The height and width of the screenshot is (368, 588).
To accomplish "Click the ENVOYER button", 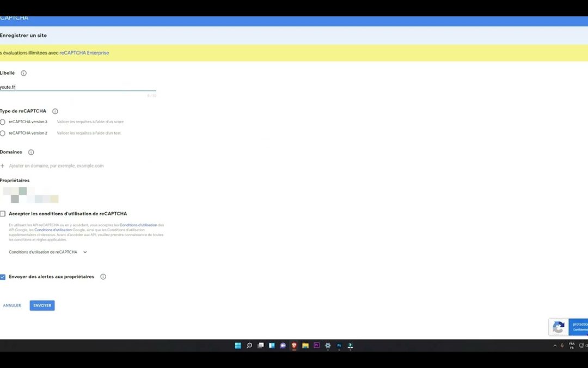I will (42, 306).
